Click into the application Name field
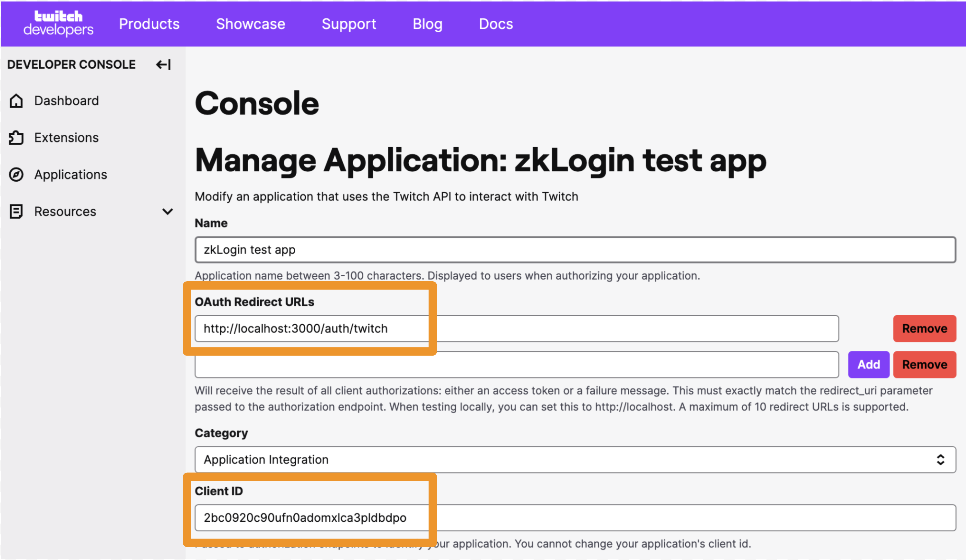This screenshot has height=560, width=966. click(x=575, y=250)
